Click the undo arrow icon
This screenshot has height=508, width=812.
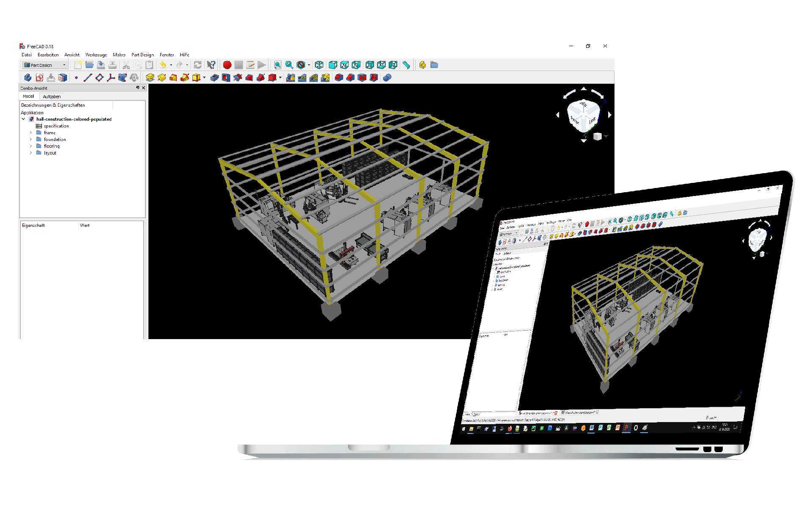tap(163, 65)
